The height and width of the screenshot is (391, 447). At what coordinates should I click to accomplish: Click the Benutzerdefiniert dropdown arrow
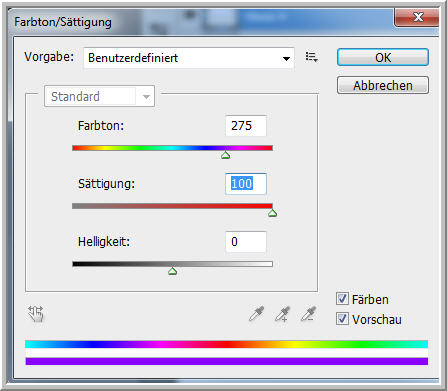click(x=286, y=59)
